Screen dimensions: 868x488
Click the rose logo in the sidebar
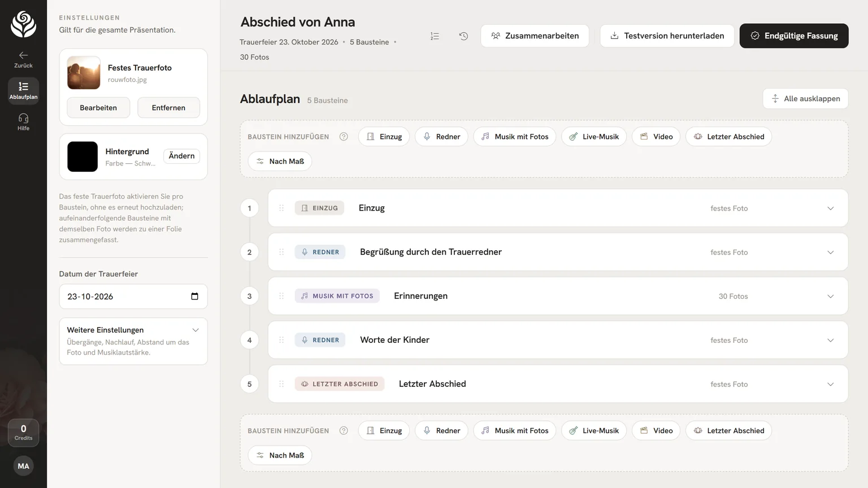point(23,25)
